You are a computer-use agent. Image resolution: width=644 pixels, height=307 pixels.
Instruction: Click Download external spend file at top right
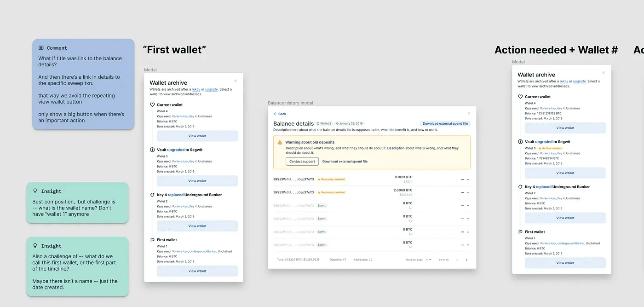445,123
